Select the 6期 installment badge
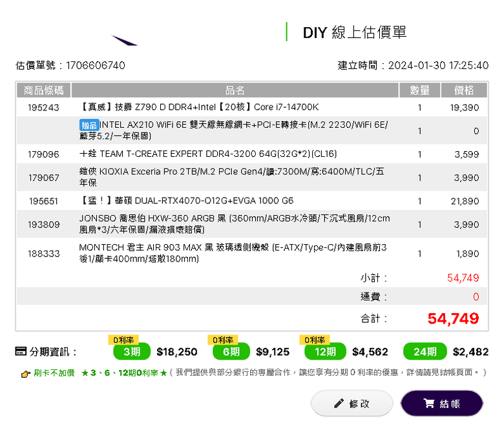504x432 pixels. click(x=231, y=352)
